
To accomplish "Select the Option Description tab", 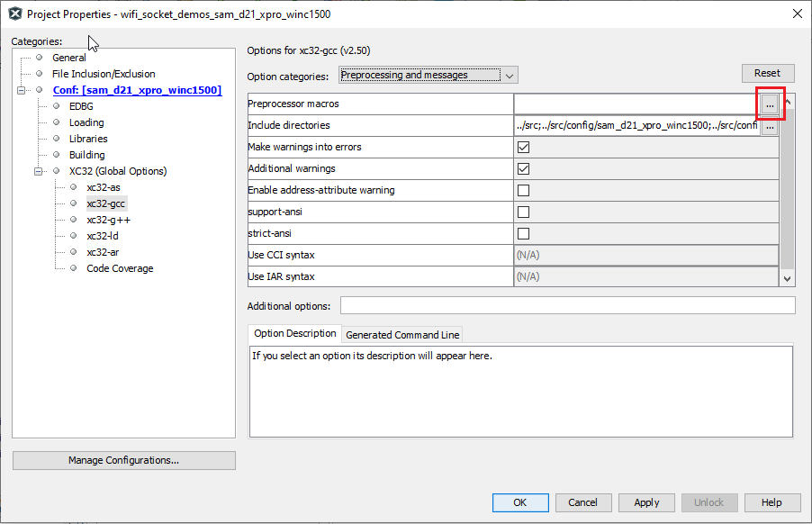I will tap(294, 334).
